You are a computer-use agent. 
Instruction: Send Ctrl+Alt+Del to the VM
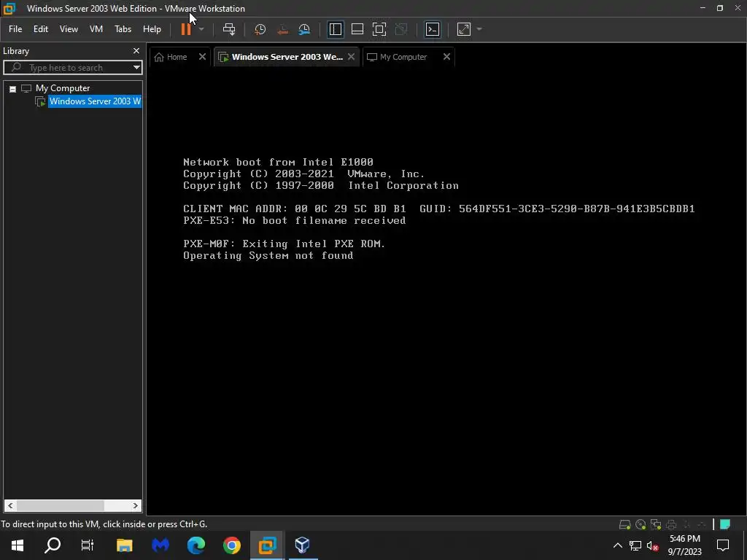pyautogui.click(x=229, y=29)
